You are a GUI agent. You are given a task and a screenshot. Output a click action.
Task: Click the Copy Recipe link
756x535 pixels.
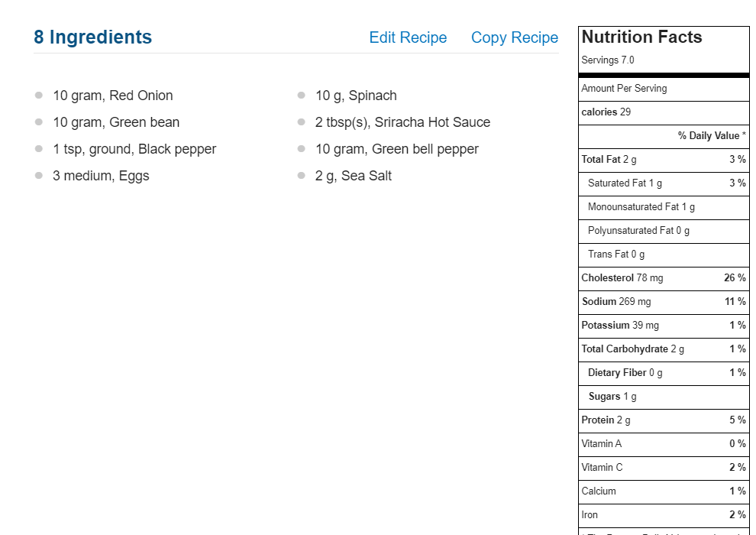coord(515,37)
